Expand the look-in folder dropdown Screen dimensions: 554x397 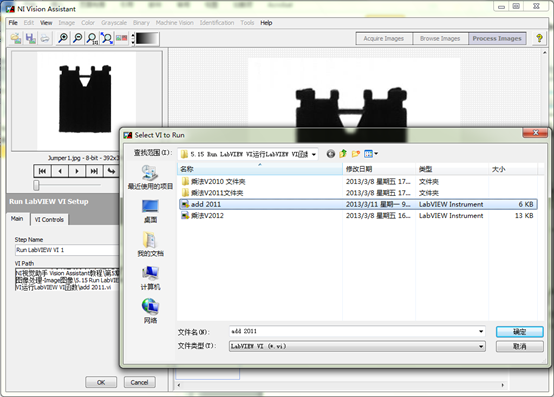click(313, 154)
